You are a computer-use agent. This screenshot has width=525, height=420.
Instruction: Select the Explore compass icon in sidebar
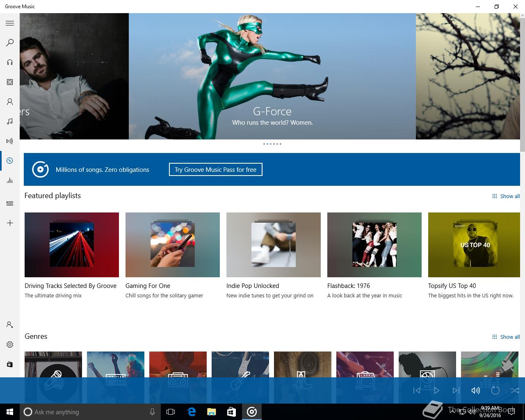(10, 161)
